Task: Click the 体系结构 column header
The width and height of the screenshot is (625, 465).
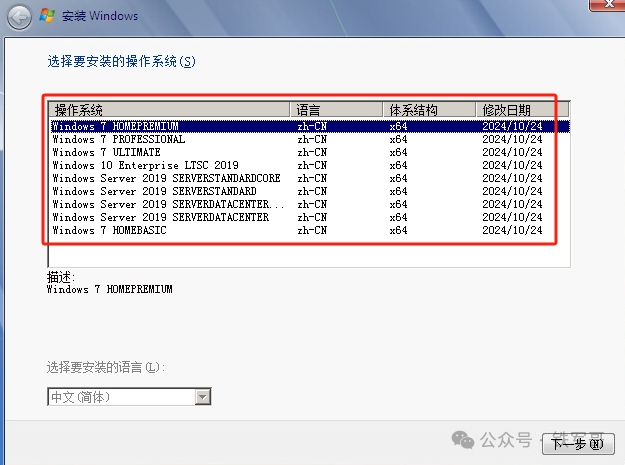Action: tap(430, 110)
